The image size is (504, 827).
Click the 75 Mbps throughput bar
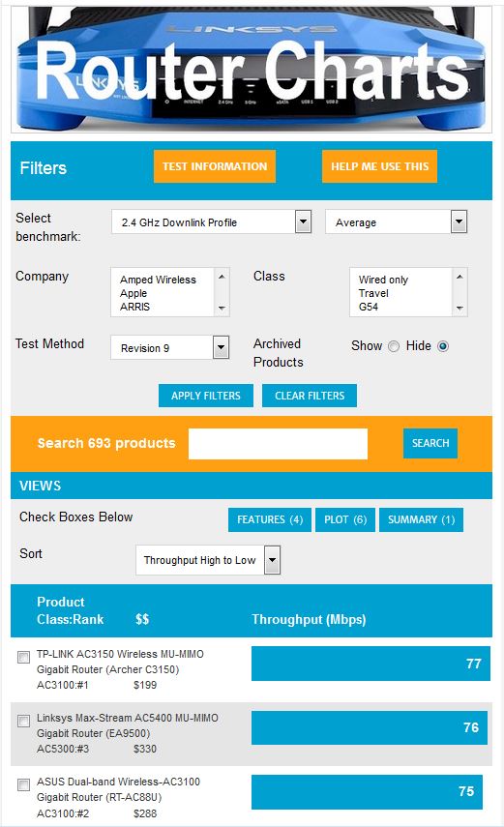click(x=368, y=791)
